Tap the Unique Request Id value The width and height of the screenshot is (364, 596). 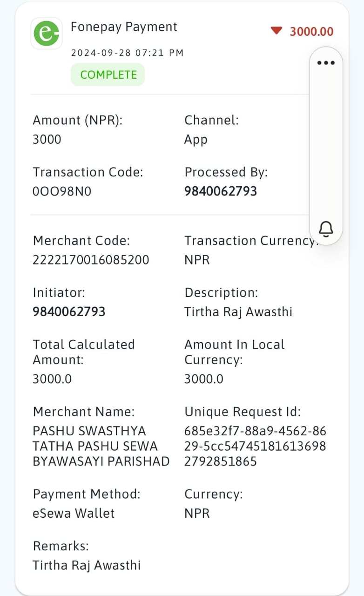[x=255, y=446]
